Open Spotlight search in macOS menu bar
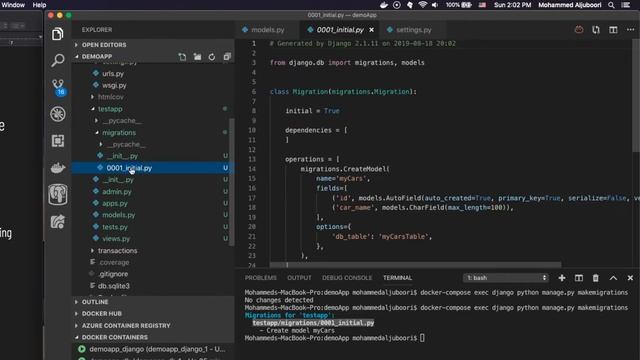The width and height of the screenshot is (640, 360). (x=611, y=5)
